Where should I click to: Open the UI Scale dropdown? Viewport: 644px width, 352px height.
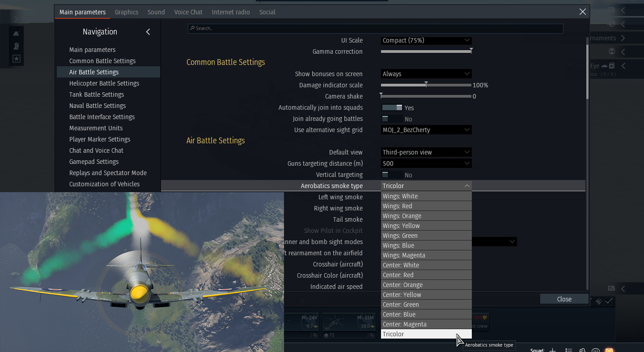pyautogui.click(x=426, y=40)
